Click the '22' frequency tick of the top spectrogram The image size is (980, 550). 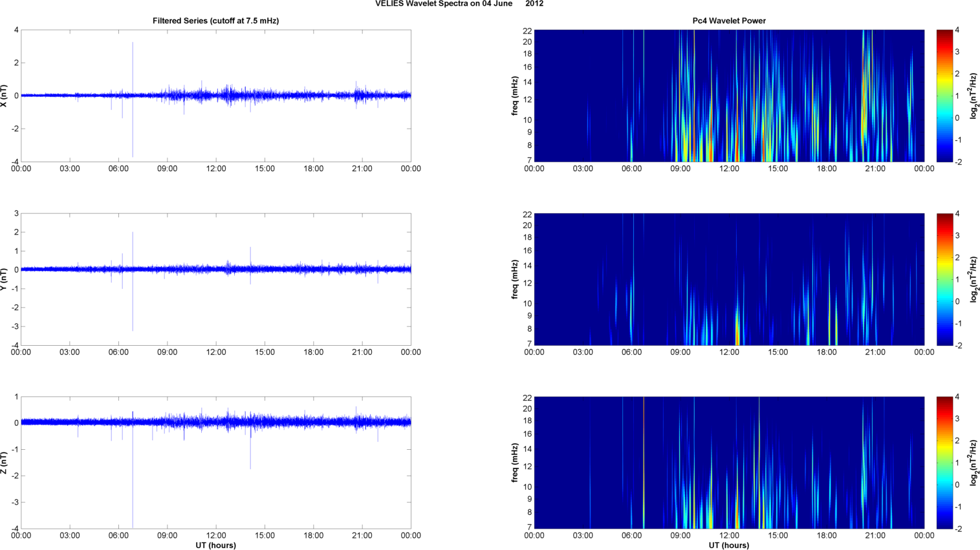(527, 30)
